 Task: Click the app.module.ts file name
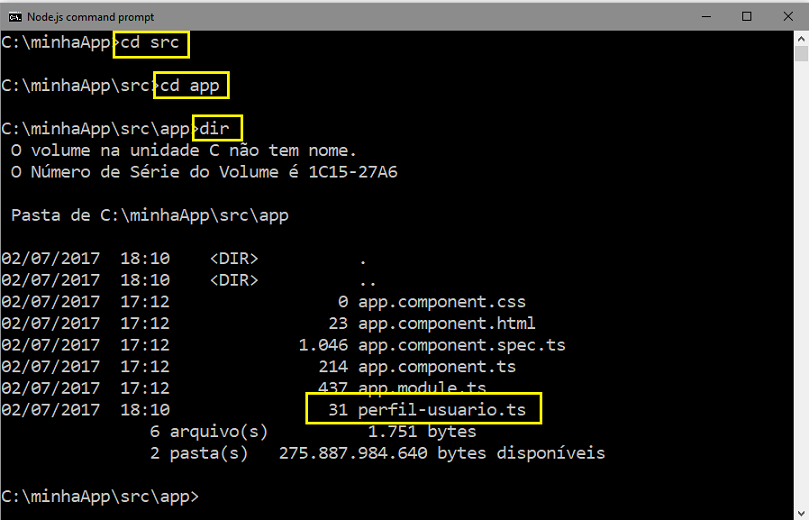tap(422, 387)
